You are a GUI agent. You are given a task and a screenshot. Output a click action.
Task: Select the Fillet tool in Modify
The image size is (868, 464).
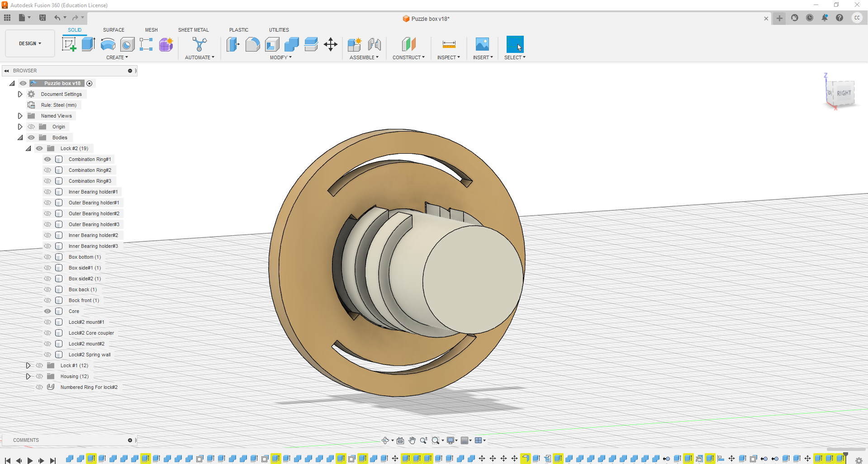coord(252,44)
